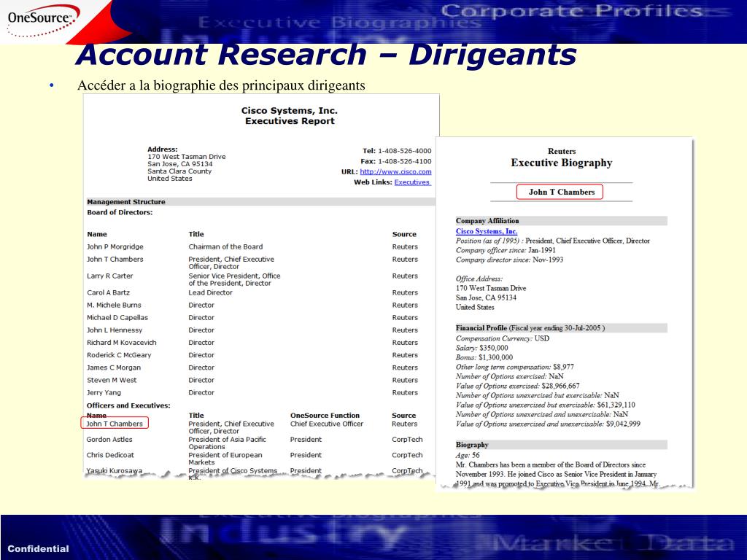Select San Jose, CA 95134 in Executive Biography
The width and height of the screenshot is (747, 560).
point(486,297)
